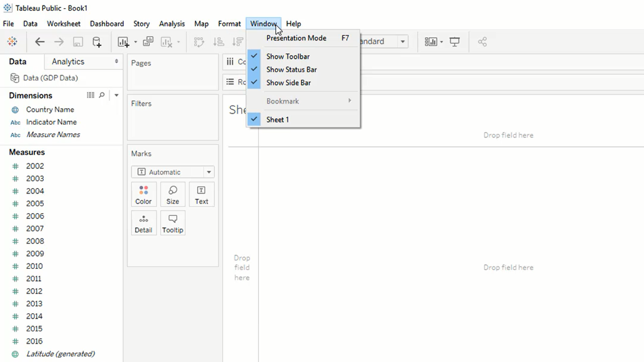This screenshot has height=362, width=644.
Task: Switch to the Analytics tab
Action: click(68, 61)
